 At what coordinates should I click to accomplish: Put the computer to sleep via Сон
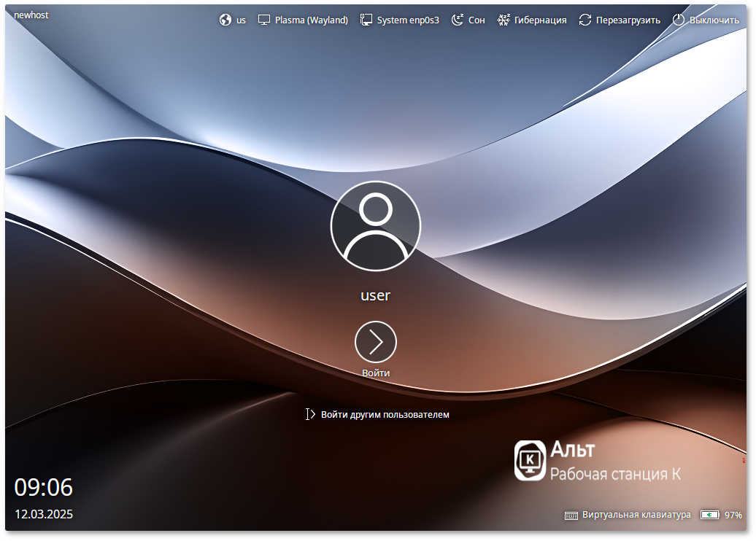pos(477,20)
